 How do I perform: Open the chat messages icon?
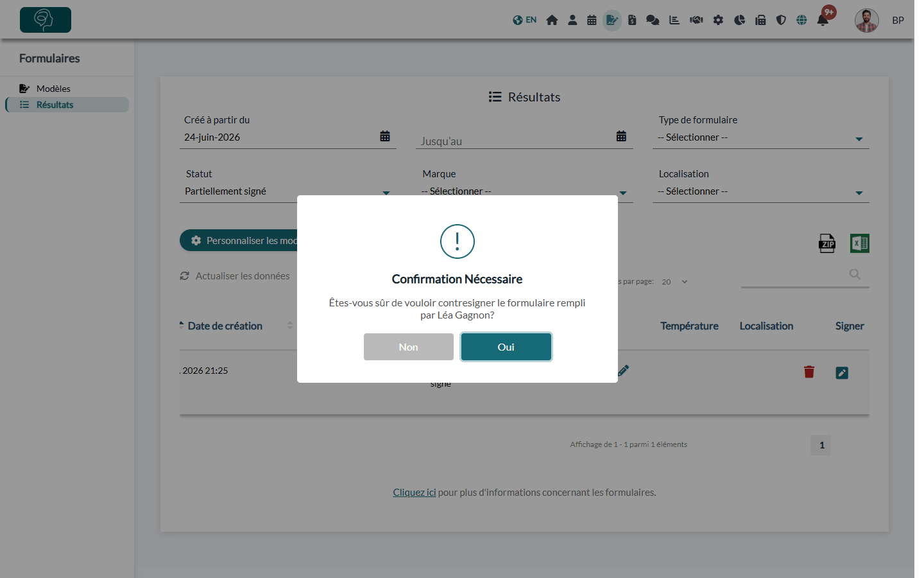(653, 20)
